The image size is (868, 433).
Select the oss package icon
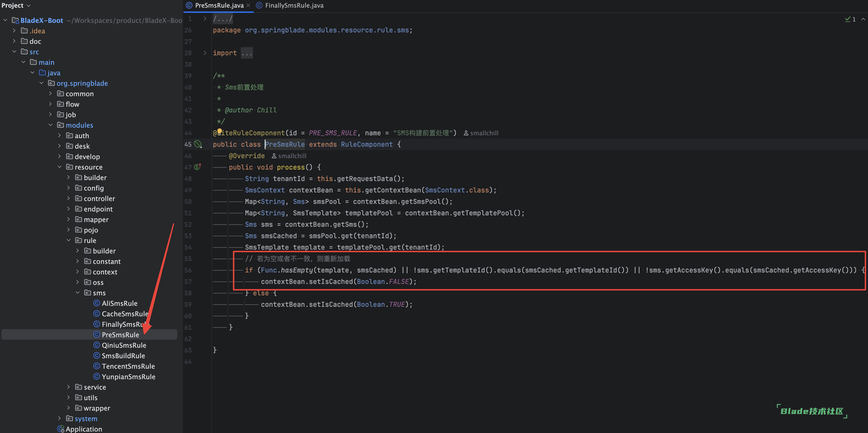click(x=88, y=282)
